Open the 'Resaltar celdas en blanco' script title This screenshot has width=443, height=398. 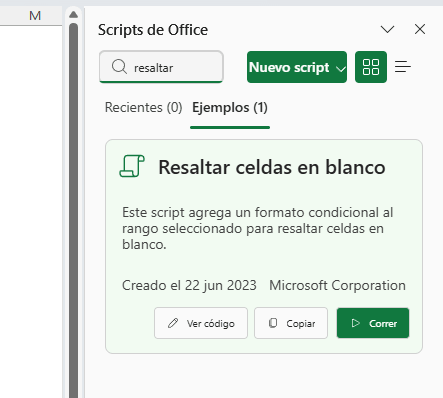[x=272, y=167]
